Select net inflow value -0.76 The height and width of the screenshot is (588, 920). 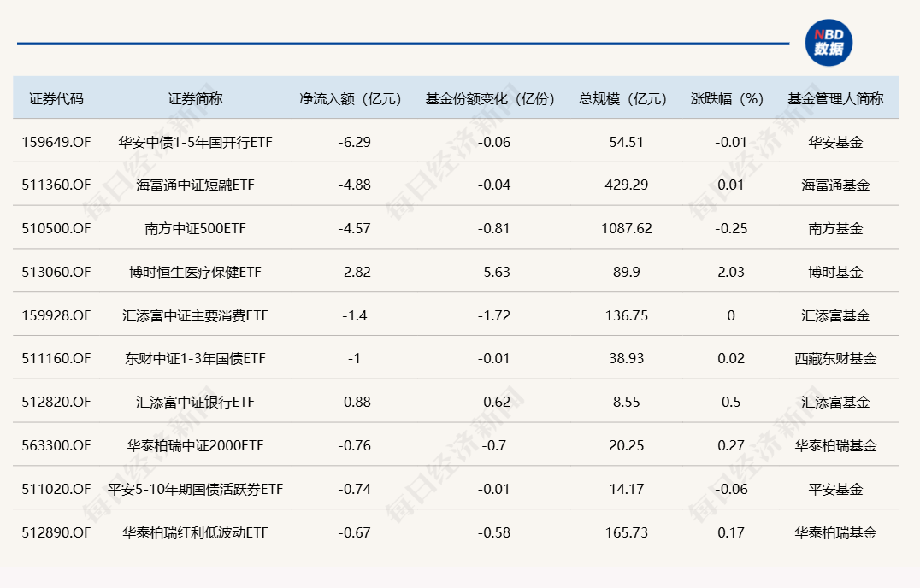pyautogui.click(x=354, y=445)
